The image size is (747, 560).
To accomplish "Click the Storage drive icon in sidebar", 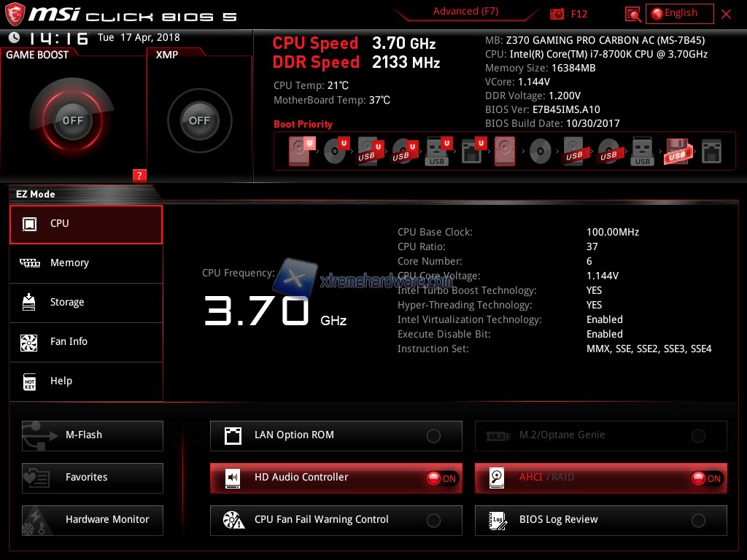I will pos(29,303).
